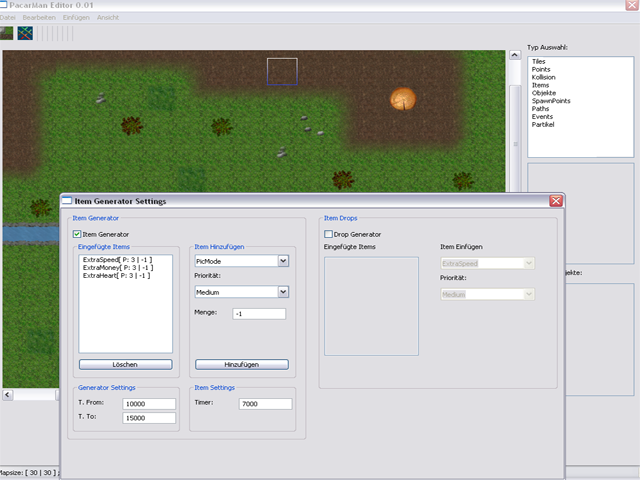Select the ExtraMoney entry in the items list
Viewport: 640px width, 480px height.
point(117,267)
